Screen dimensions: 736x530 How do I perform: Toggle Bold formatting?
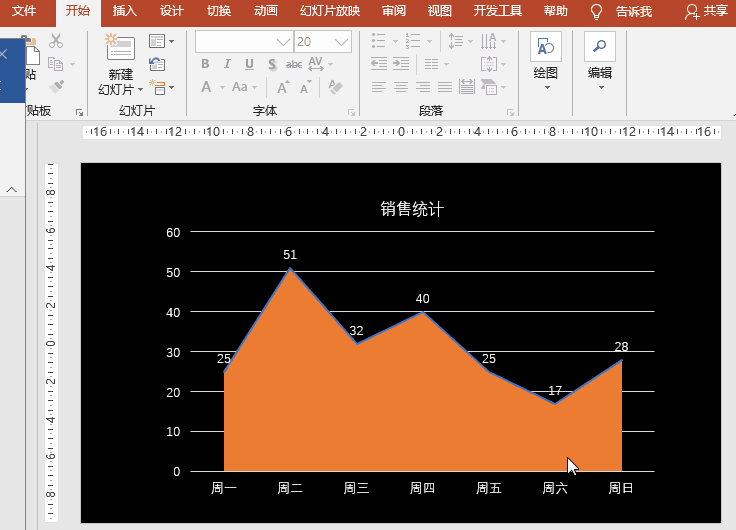point(205,64)
